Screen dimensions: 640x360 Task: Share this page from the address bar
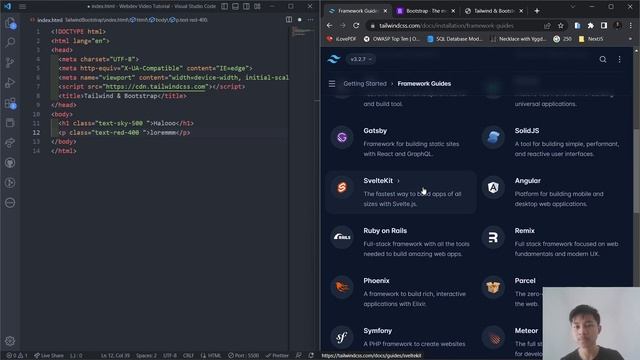[547, 26]
